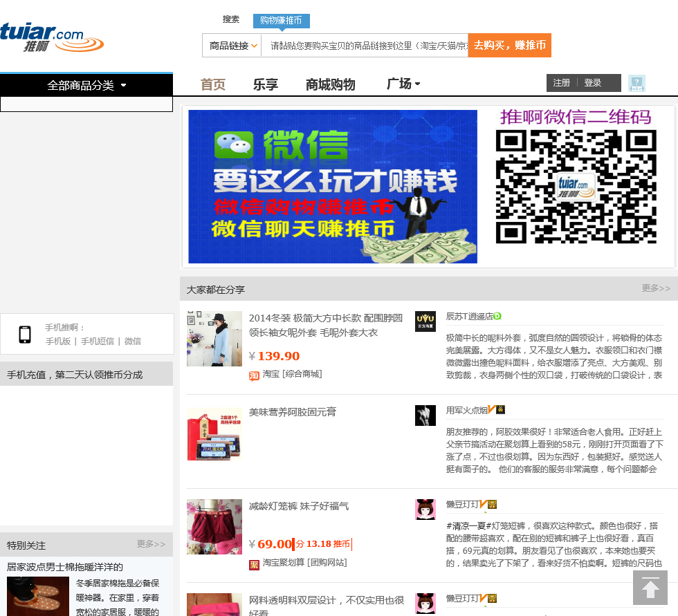Click the 去购买，赚推币 button
Viewport: 678px width, 616px height.
(510, 46)
